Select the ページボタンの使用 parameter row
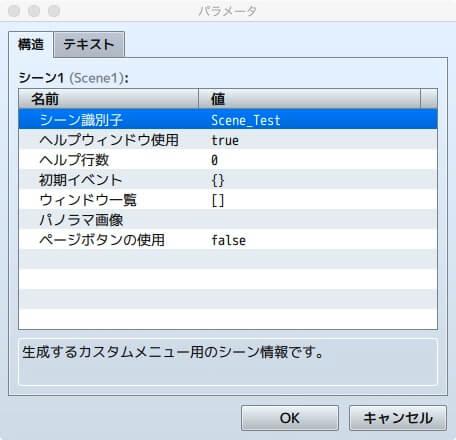 pyautogui.click(x=228, y=240)
